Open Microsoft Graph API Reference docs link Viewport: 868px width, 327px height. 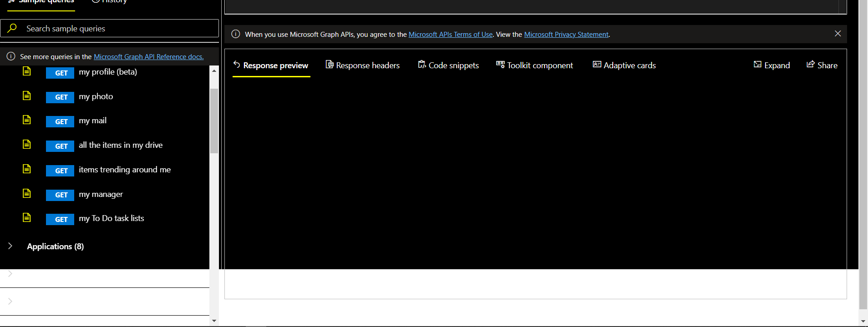pos(148,57)
